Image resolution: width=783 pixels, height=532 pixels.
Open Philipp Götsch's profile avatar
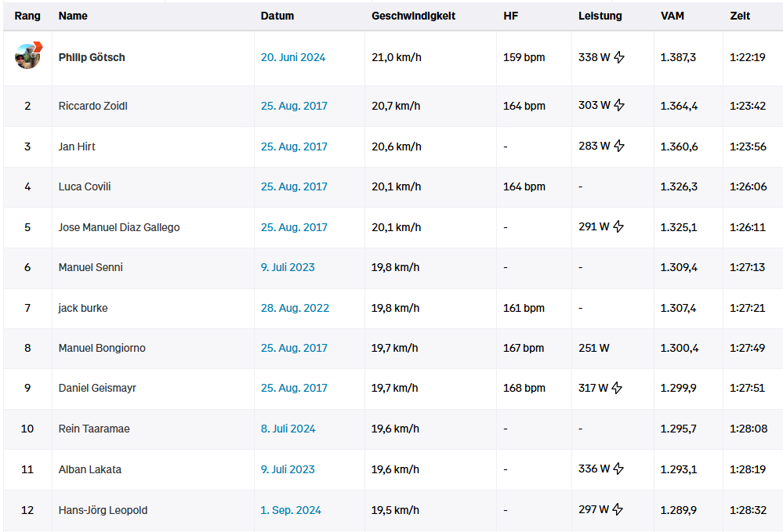pyautogui.click(x=27, y=56)
